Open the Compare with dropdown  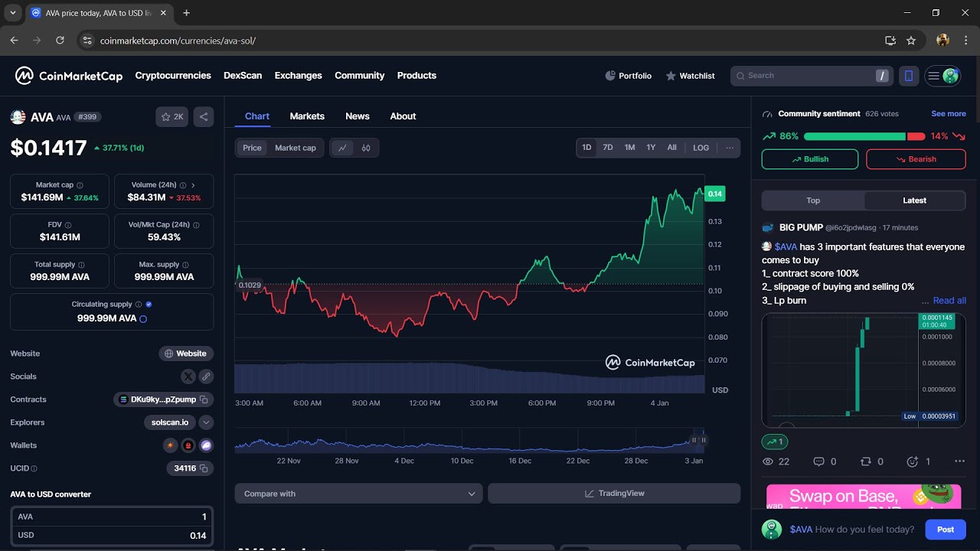coord(359,494)
